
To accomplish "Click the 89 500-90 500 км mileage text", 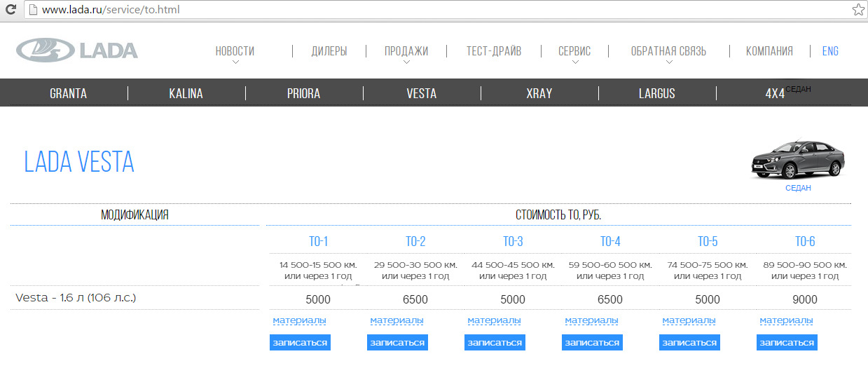I will [x=805, y=265].
